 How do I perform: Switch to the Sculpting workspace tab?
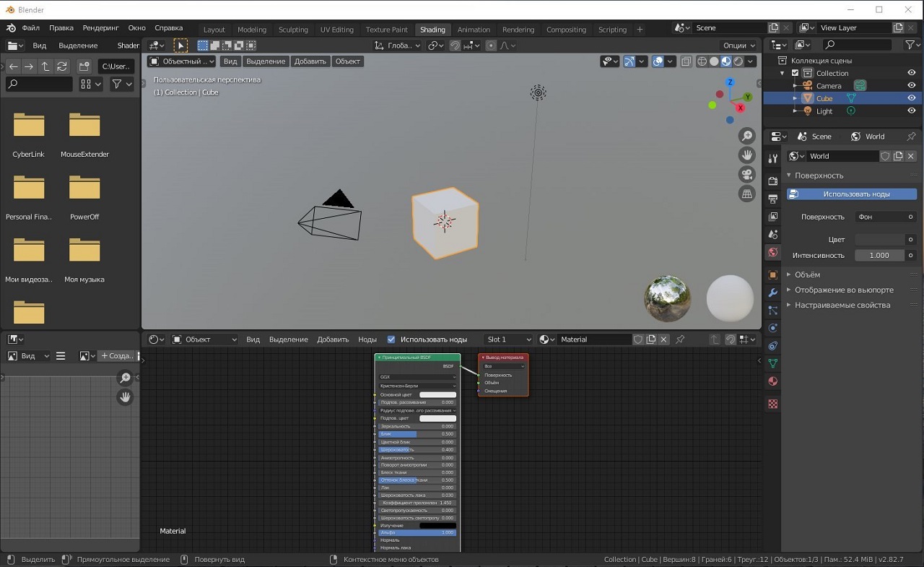point(293,30)
